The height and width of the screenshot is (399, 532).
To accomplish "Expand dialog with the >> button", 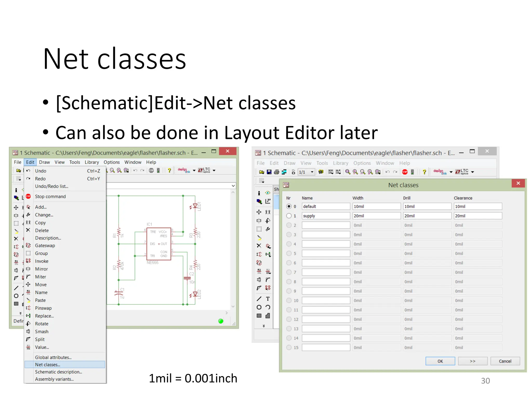I will pos(473,361).
